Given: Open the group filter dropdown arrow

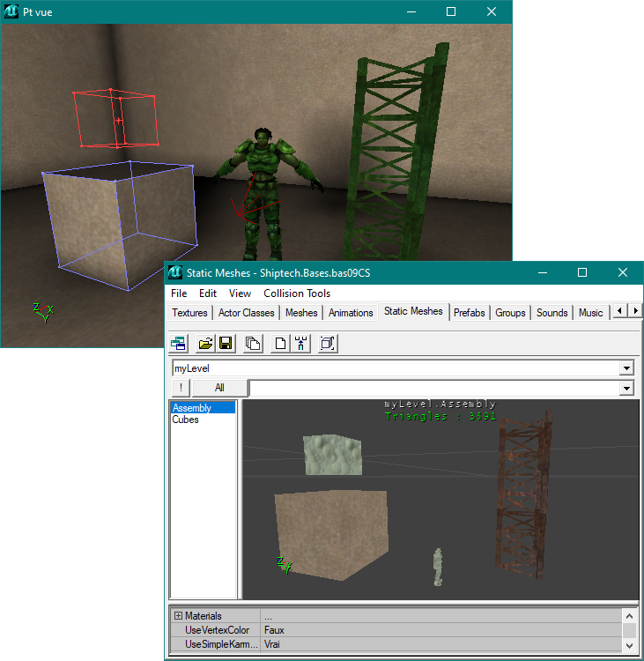Looking at the screenshot, I should pyautogui.click(x=626, y=389).
